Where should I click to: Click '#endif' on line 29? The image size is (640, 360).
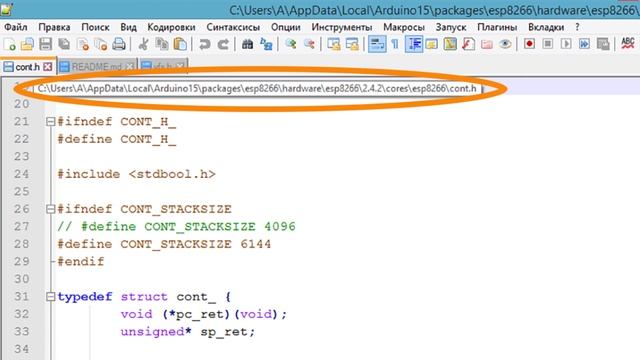pyautogui.click(x=81, y=262)
